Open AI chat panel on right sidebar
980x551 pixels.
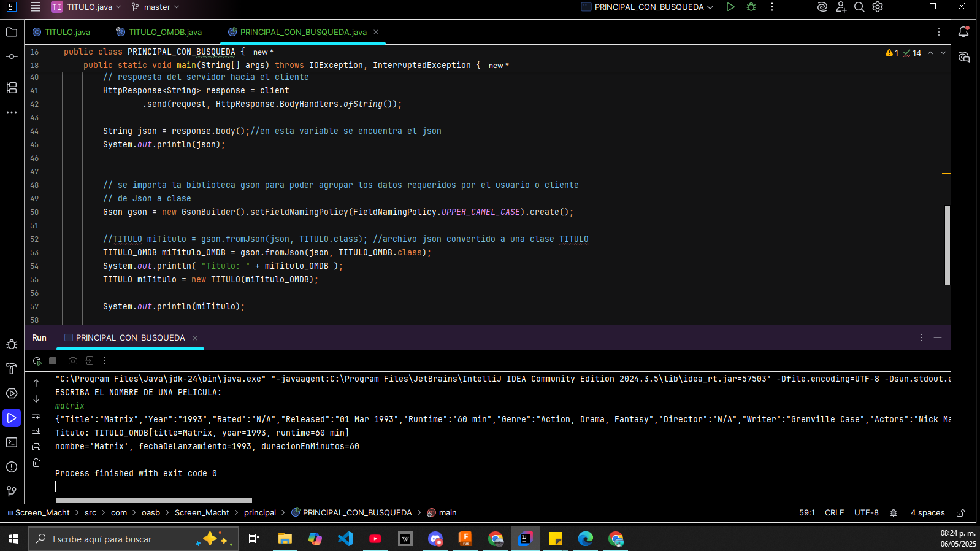pyautogui.click(x=963, y=57)
